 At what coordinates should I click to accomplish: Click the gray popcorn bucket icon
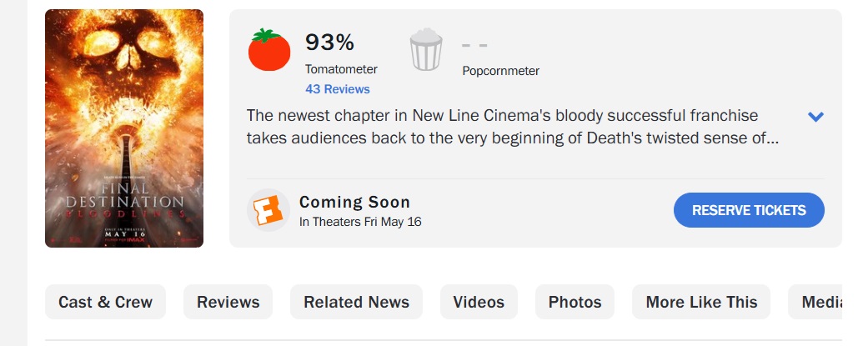tap(426, 50)
